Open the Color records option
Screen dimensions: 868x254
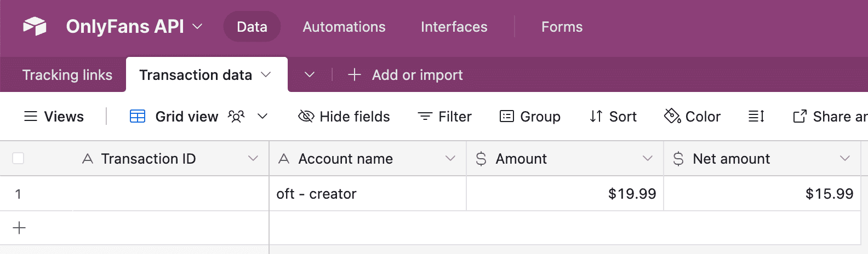[x=693, y=117]
